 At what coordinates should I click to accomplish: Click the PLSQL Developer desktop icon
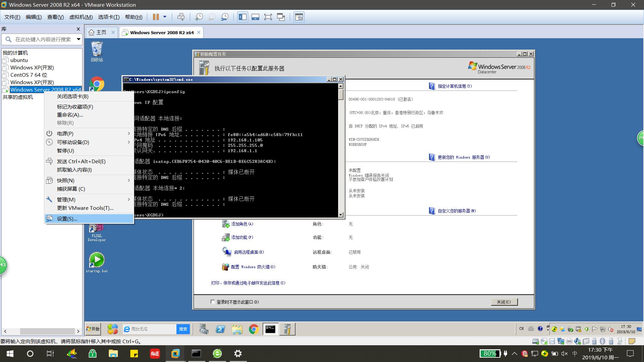97,232
